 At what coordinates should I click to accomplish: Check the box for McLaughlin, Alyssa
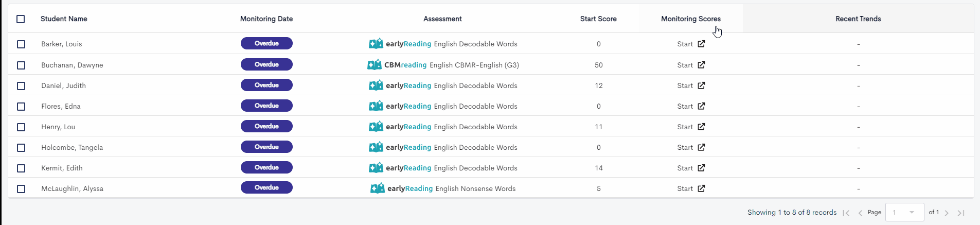[x=21, y=189]
